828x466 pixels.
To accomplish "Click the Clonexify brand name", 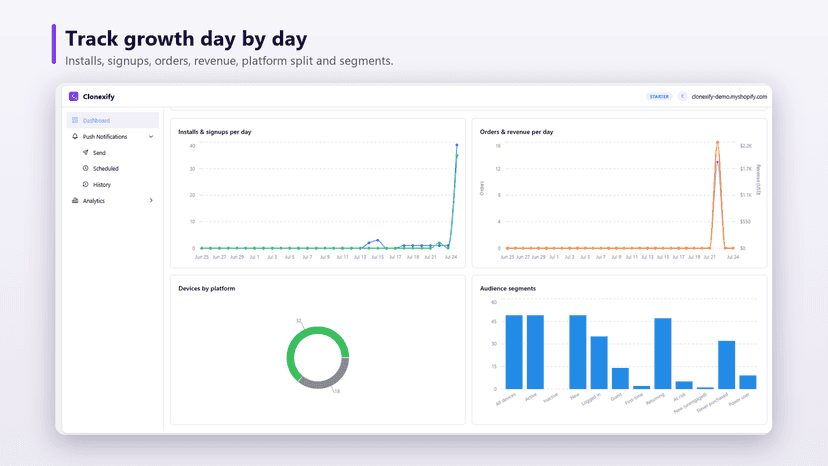I will click(99, 97).
